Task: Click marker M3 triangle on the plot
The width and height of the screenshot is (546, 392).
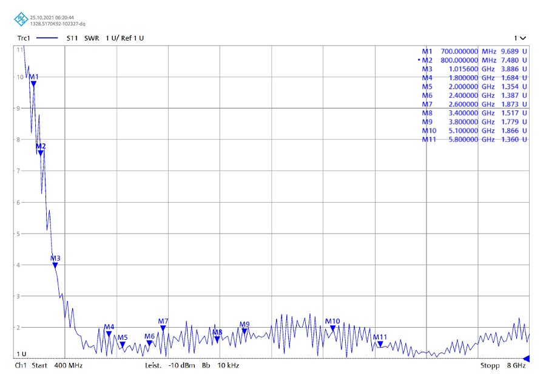Action: [x=55, y=265]
